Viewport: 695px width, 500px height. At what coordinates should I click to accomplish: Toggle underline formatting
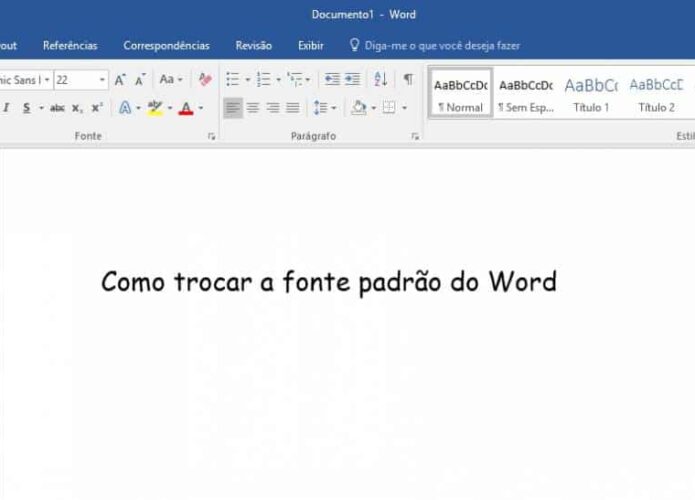point(27,108)
